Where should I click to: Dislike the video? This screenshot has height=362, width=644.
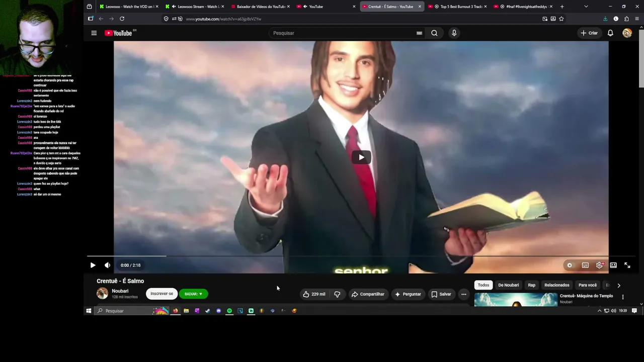coord(337,294)
